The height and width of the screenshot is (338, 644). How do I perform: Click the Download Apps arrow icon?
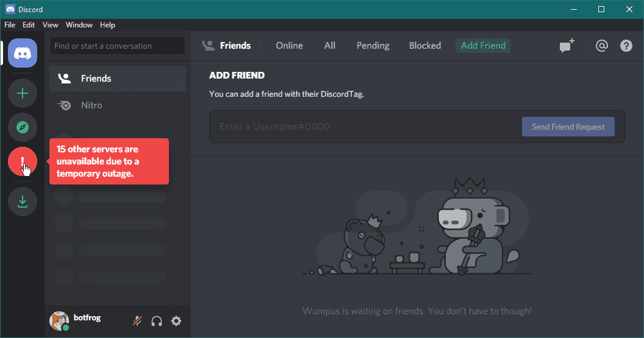coord(23,202)
